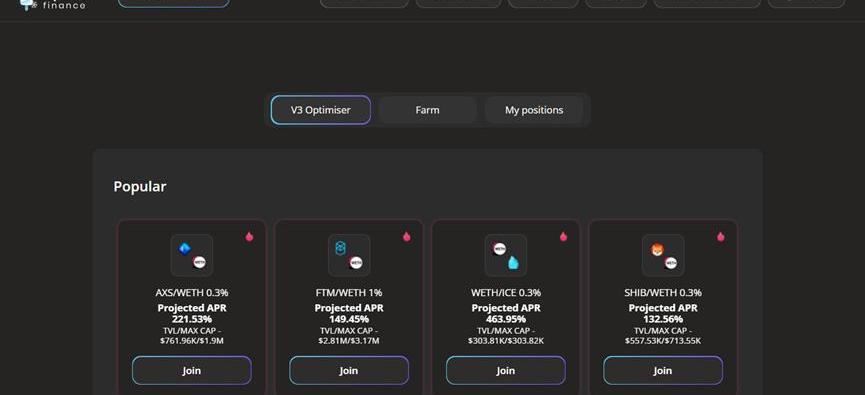Click the SHIB/WETH token pair icon
865x395 pixels.
(x=663, y=255)
